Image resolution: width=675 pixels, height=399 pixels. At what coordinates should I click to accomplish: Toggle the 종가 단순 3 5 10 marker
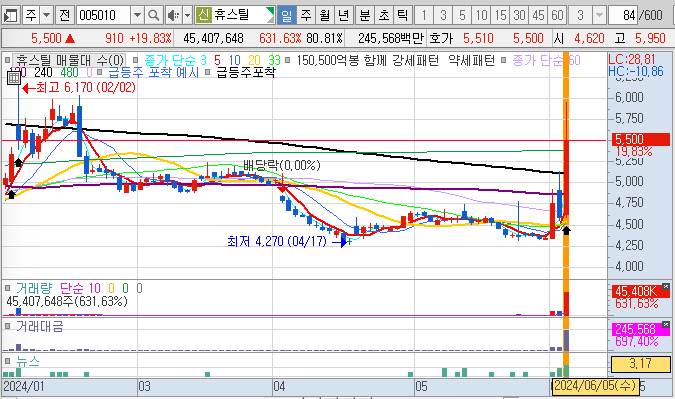tap(136, 60)
